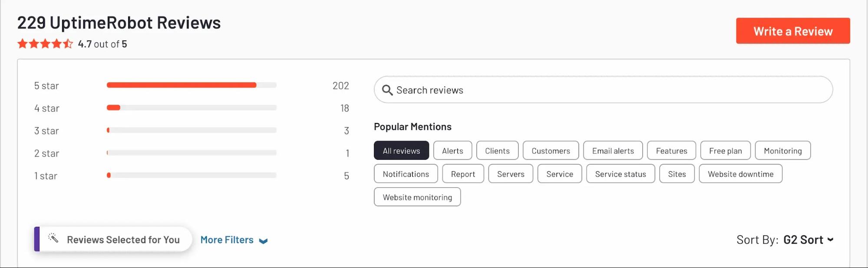Viewport: 868px width, 268px height.
Task: Click the half-filled fifth star in the rating
Action: click(68, 43)
